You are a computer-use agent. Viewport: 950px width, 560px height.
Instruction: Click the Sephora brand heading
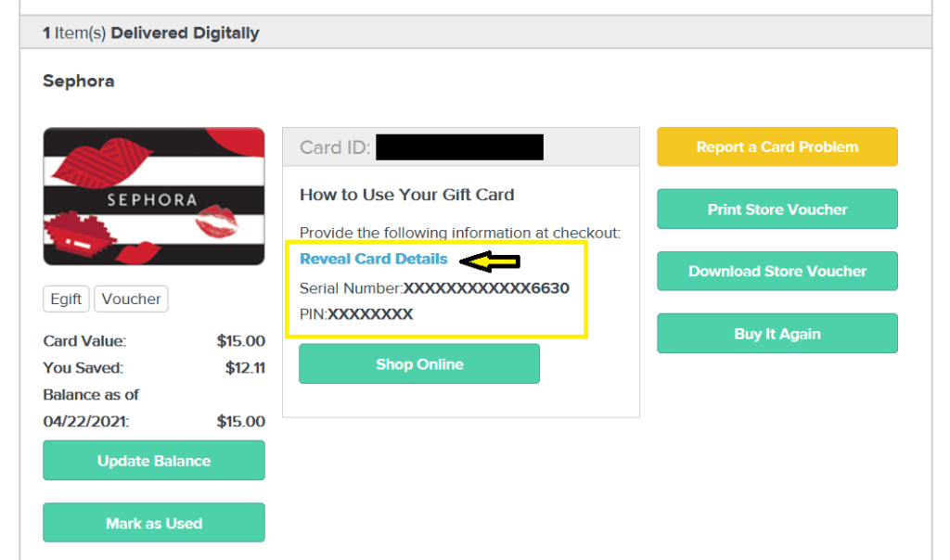click(x=79, y=82)
